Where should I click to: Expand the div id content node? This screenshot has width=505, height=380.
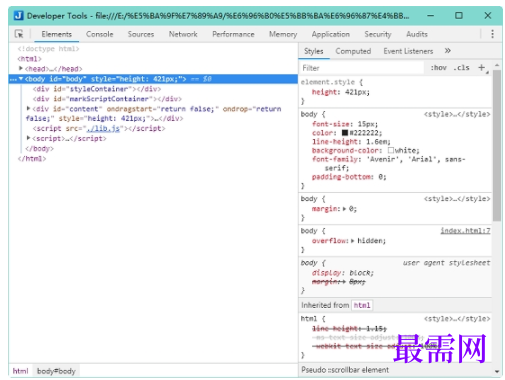(x=28, y=108)
